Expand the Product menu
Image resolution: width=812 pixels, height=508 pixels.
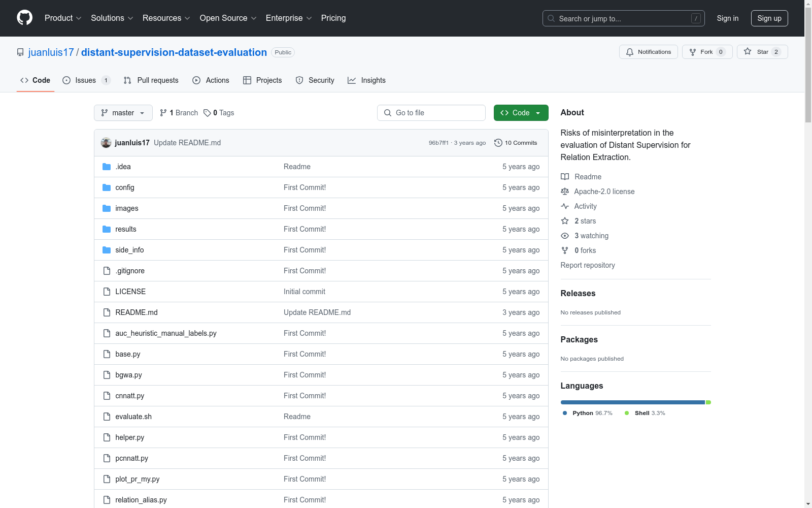click(x=63, y=18)
